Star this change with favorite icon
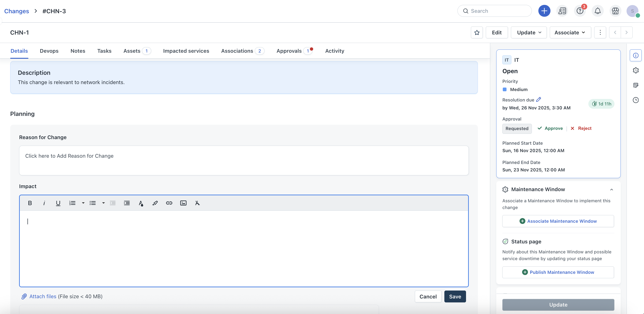The width and height of the screenshot is (644, 314). [x=477, y=33]
